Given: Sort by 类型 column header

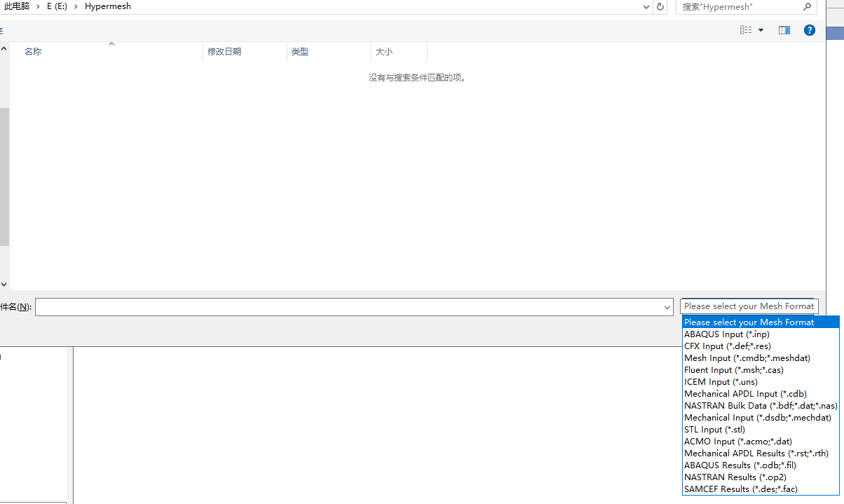Looking at the screenshot, I should click(329, 52).
